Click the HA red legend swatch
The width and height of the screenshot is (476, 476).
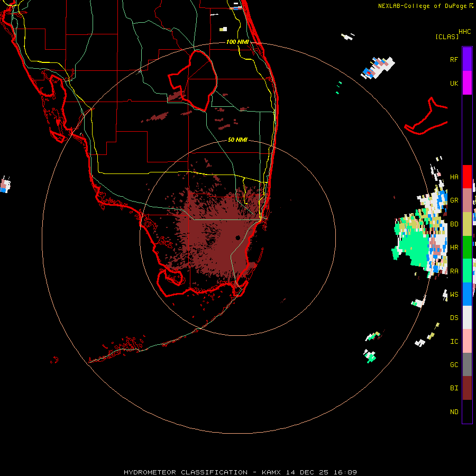(467, 177)
